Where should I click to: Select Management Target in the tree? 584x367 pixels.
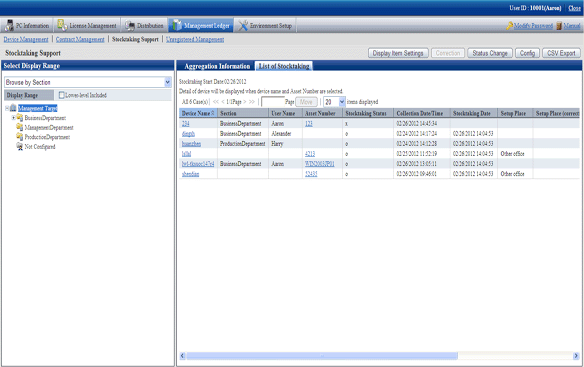point(38,108)
